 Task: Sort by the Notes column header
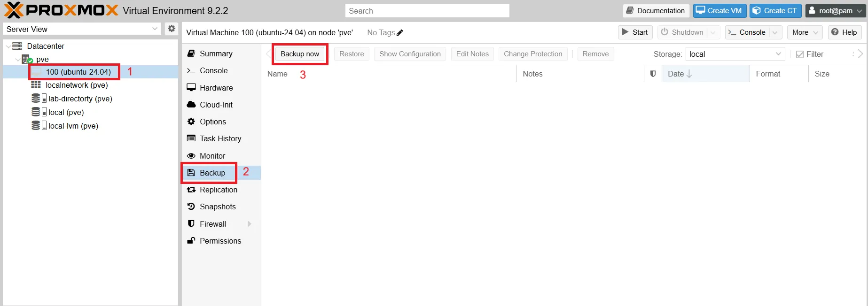coord(580,74)
